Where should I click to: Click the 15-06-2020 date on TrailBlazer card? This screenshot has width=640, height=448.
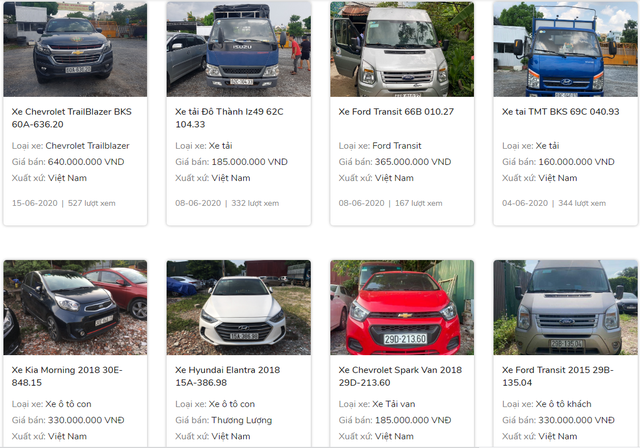35,203
